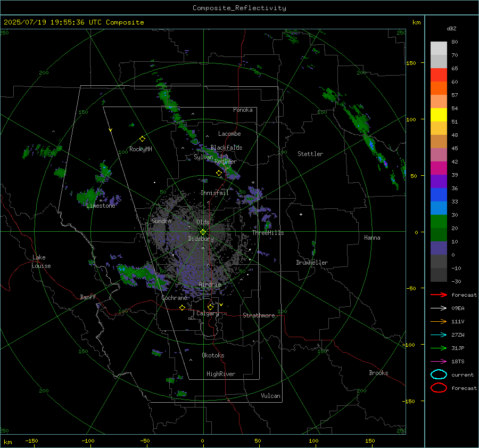Click the Composite_Reflectivity title
The width and height of the screenshot is (479, 448).
tap(240, 8)
